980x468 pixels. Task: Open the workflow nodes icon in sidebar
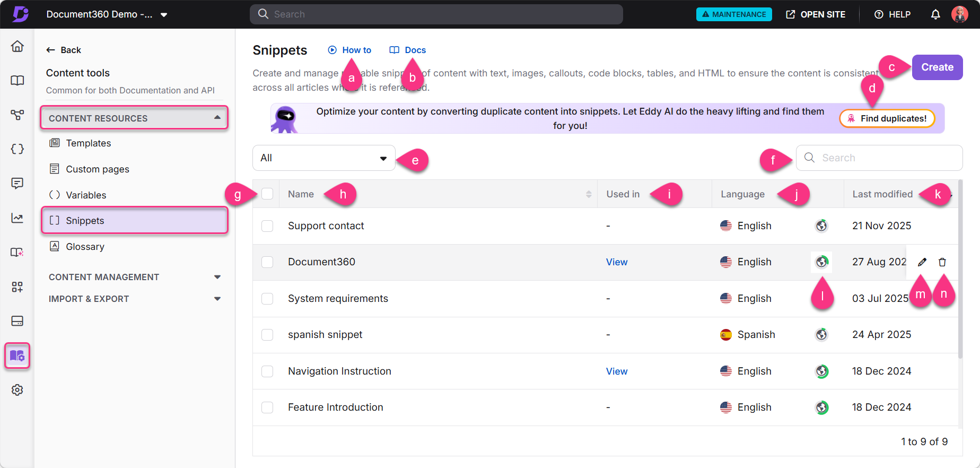tap(17, 115)
